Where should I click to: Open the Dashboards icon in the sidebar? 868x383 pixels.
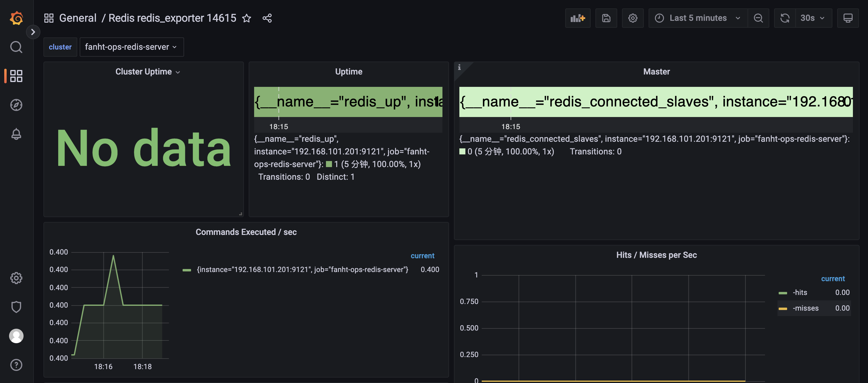click(x=16, y=76)
